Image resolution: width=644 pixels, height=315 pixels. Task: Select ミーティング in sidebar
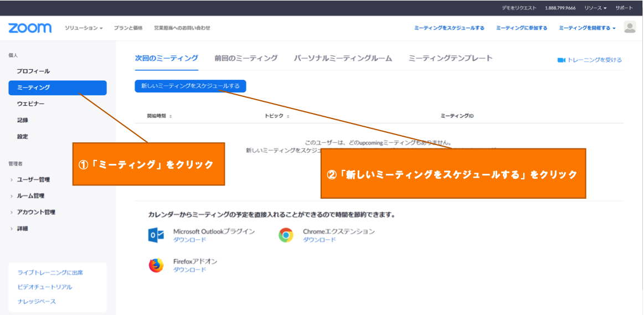(58, 87)
